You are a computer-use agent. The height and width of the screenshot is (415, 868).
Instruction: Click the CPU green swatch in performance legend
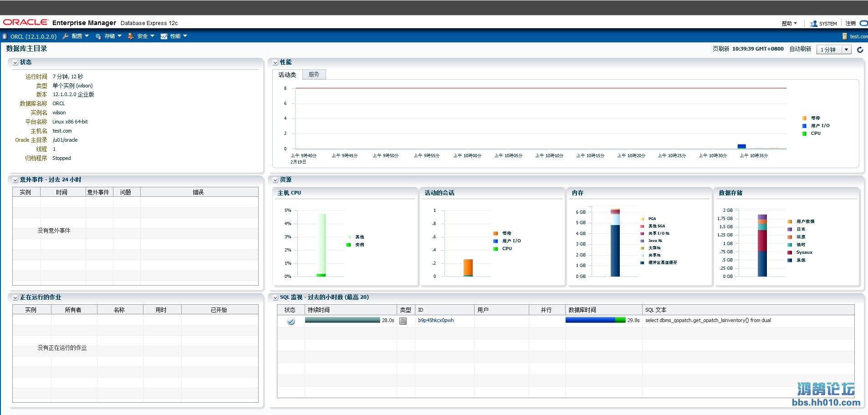804,133
